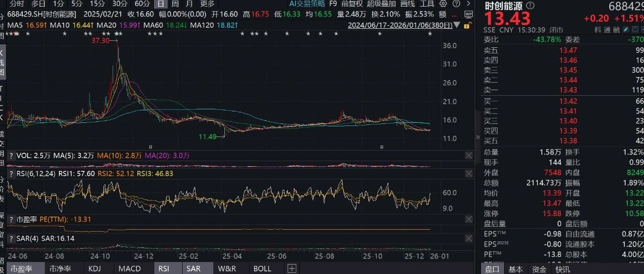Toggle the MACD indicator tab
Screen dimensions: 644x274
(129, 268)
